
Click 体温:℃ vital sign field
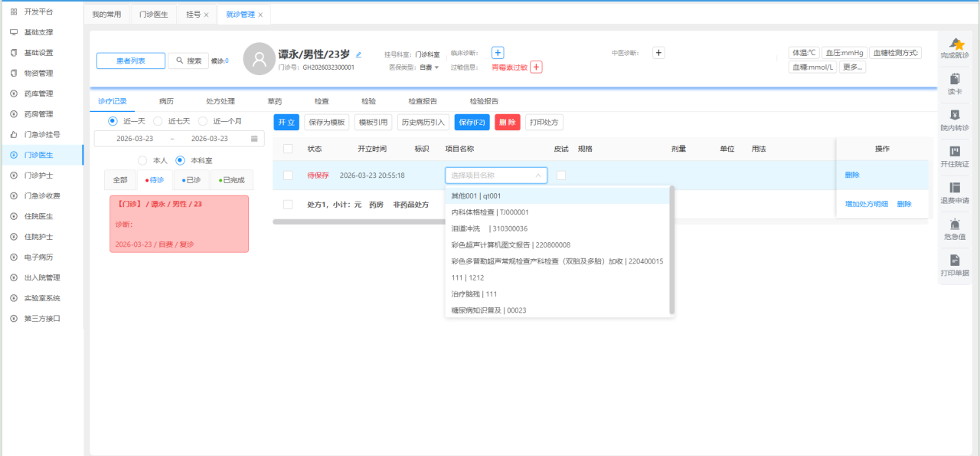[x=803, y=53]
